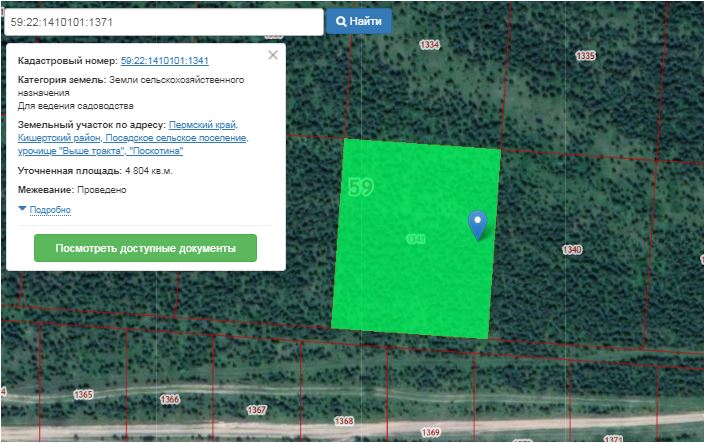
Task: Select parcel 1335 on the map
Action: (x=586, y=55)
